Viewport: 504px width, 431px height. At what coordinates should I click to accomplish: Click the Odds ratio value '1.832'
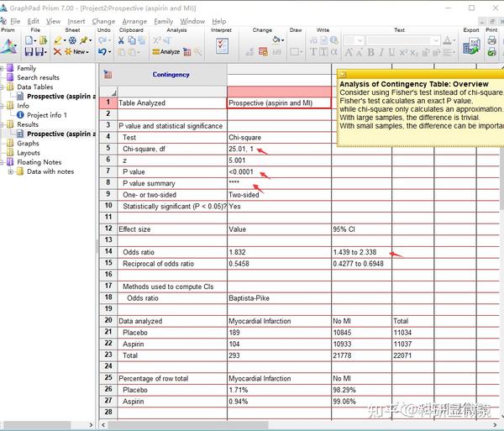(x=237, y=252)
